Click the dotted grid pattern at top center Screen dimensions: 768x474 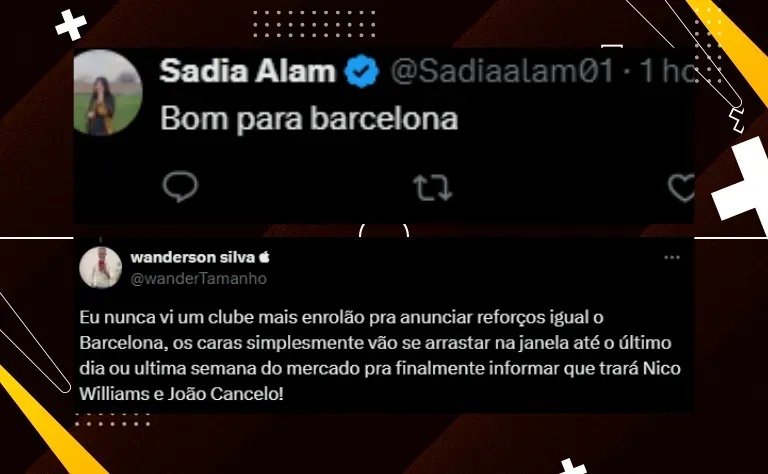[314, 24]
